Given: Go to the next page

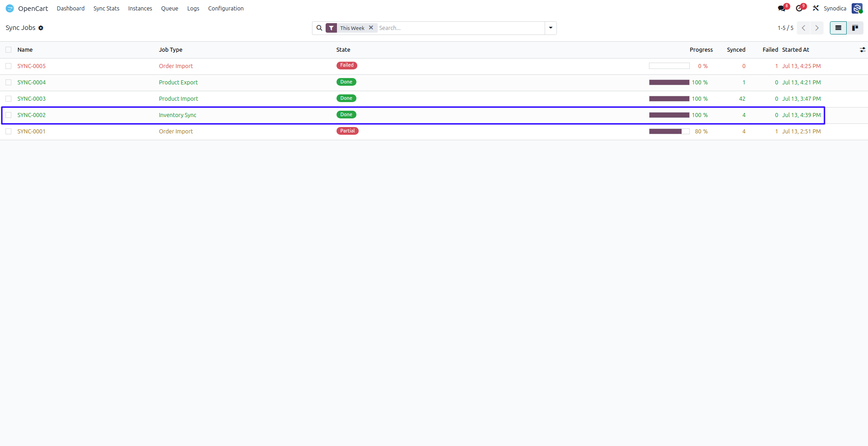Looking at the screenshot, I should coord(817,28).
